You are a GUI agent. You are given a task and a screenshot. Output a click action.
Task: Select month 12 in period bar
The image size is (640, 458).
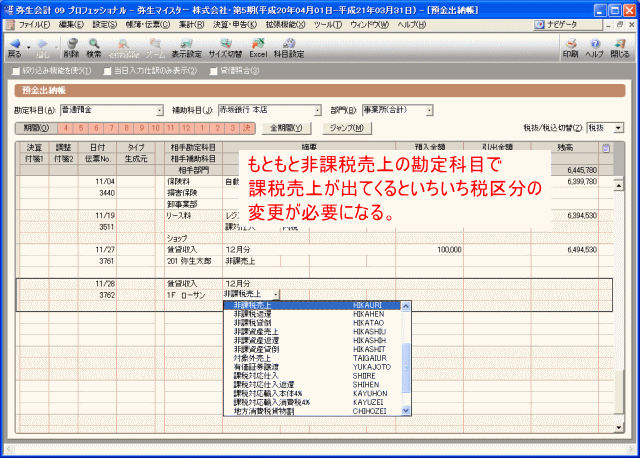186,128
